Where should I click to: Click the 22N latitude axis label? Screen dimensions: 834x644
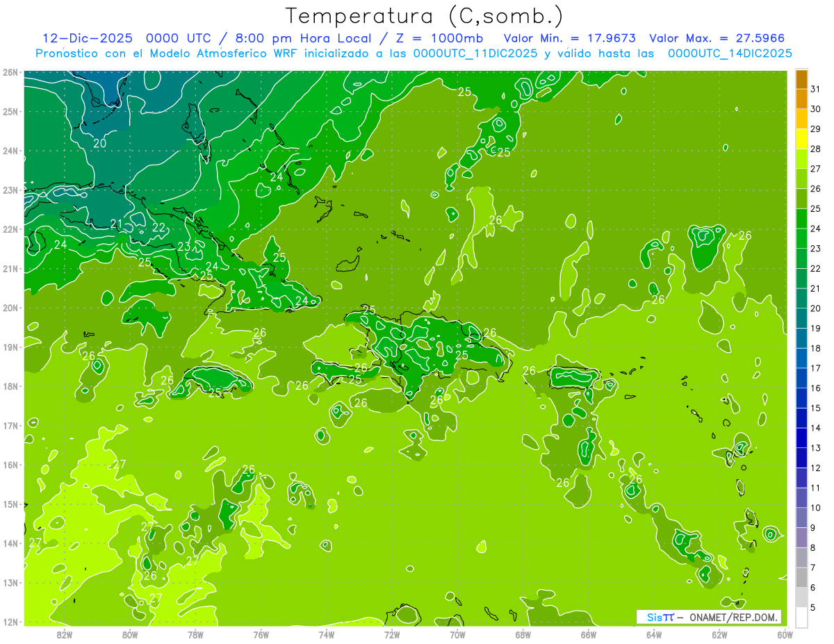click(10, 229)
